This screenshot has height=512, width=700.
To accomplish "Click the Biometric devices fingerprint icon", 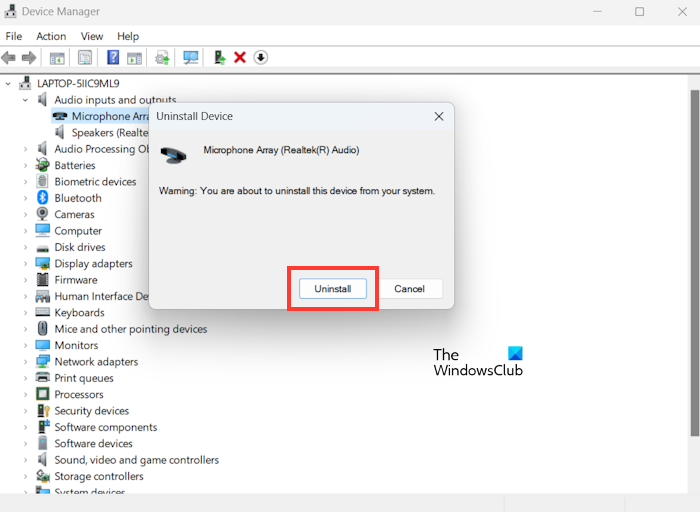I will [x=42, y=181].
